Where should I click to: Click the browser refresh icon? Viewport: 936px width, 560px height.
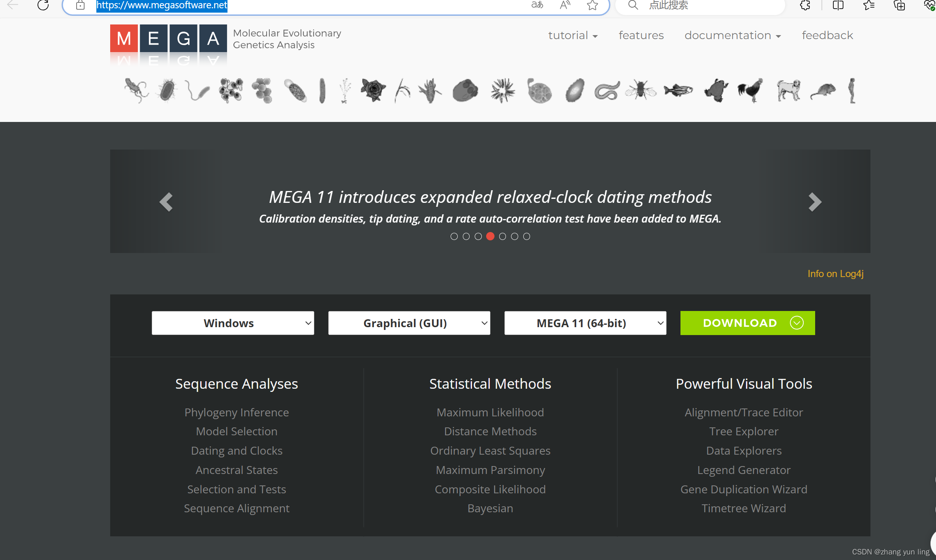pos(43,5)
